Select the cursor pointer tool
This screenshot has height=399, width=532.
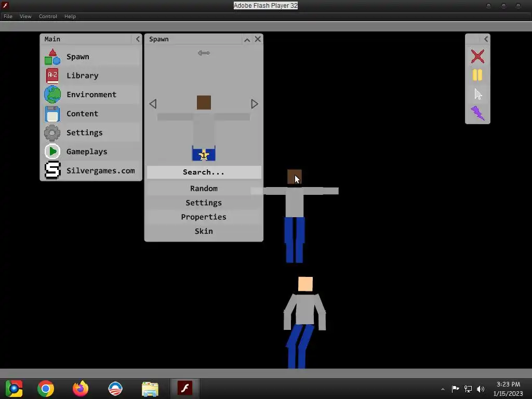pos(478,94)
